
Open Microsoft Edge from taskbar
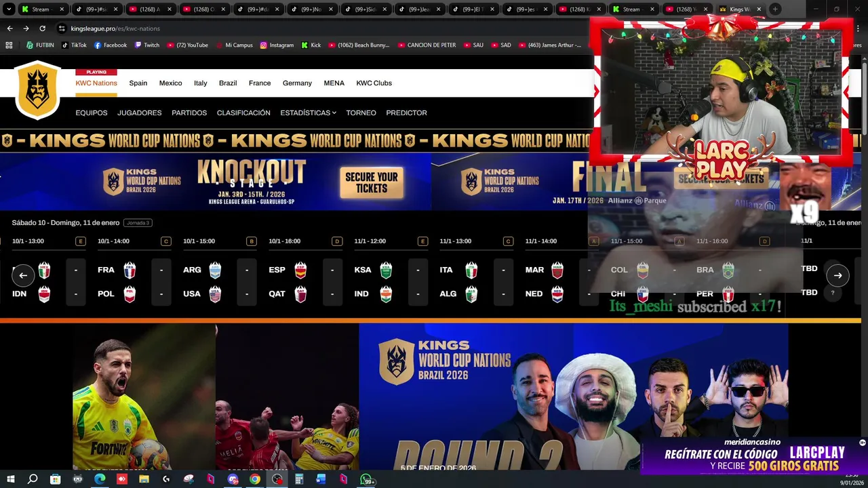(100, 479)
